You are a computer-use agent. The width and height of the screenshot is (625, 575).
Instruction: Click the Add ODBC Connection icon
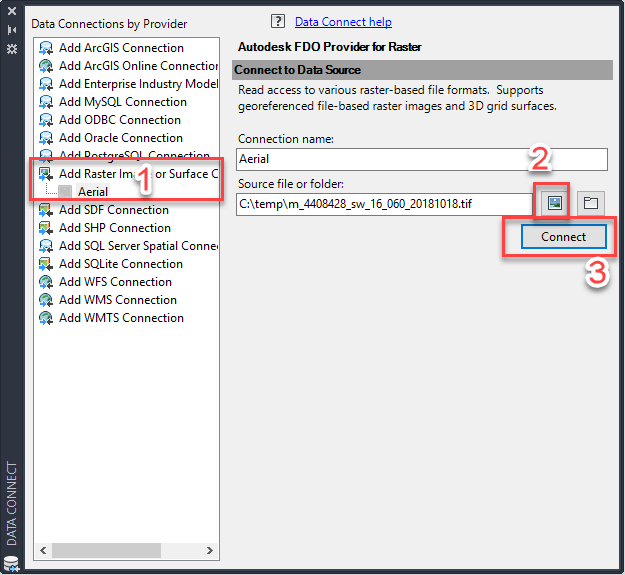pyautogui.click(x=46, y=120)
